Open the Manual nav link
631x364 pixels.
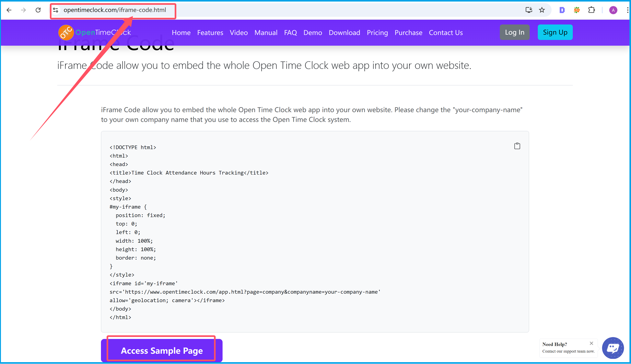266,33
